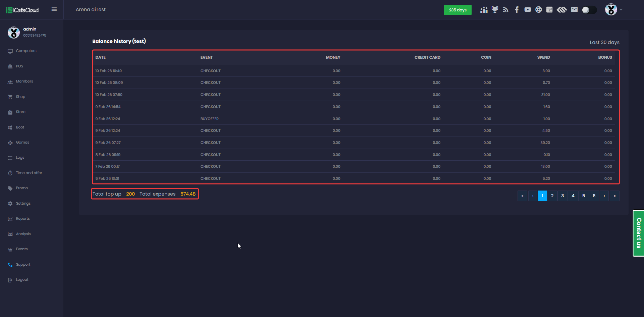Click the globe website icon
This screenshot has height=317, width=644.
(538, 10)
